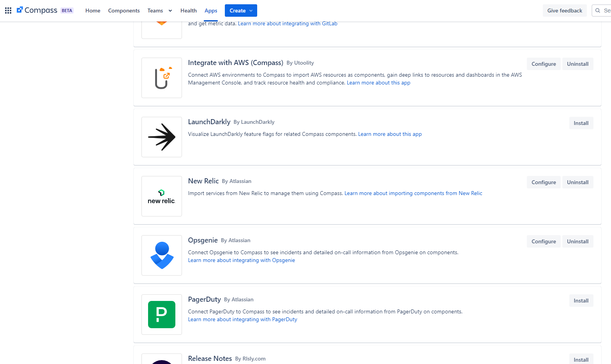Viewport: 611px width, 364px height.
Task: Click the Compass logo
Action: pyautogui.click(x=37, y=11)
